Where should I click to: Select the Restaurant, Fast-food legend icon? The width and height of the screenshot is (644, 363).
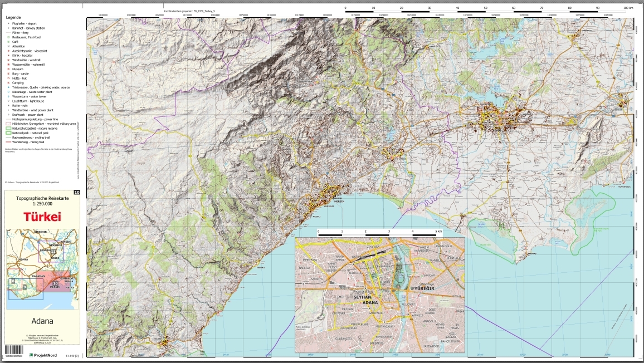pyautogui.click(x=8, y=37)
